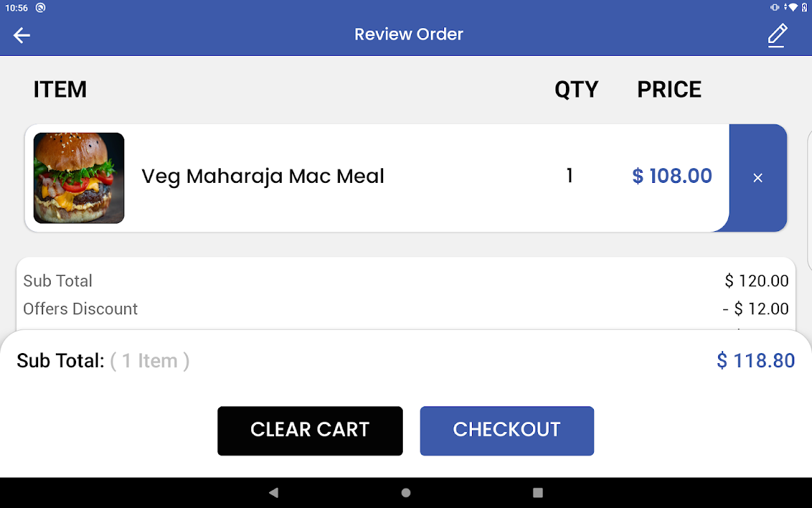Tap the pencil edit icon
Viewport: 812px width, 508px height.
pyautogui.click(x=777, y=35)
